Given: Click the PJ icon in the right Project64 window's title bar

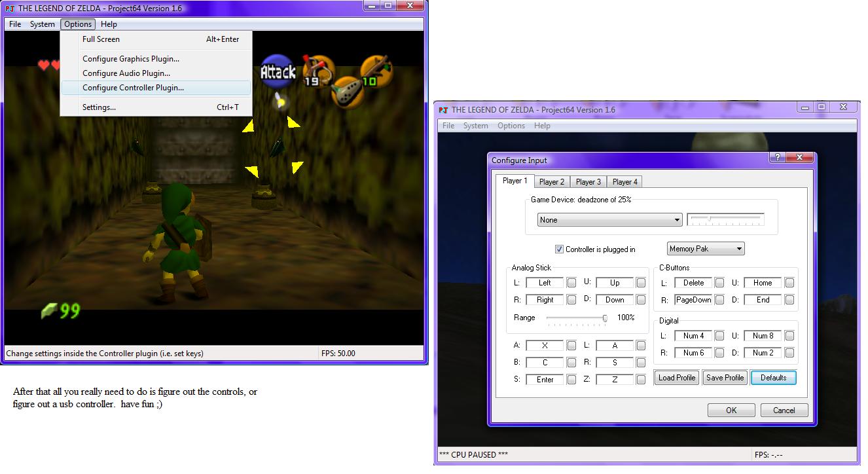Looking at the screenshot, I should (443, 110).
